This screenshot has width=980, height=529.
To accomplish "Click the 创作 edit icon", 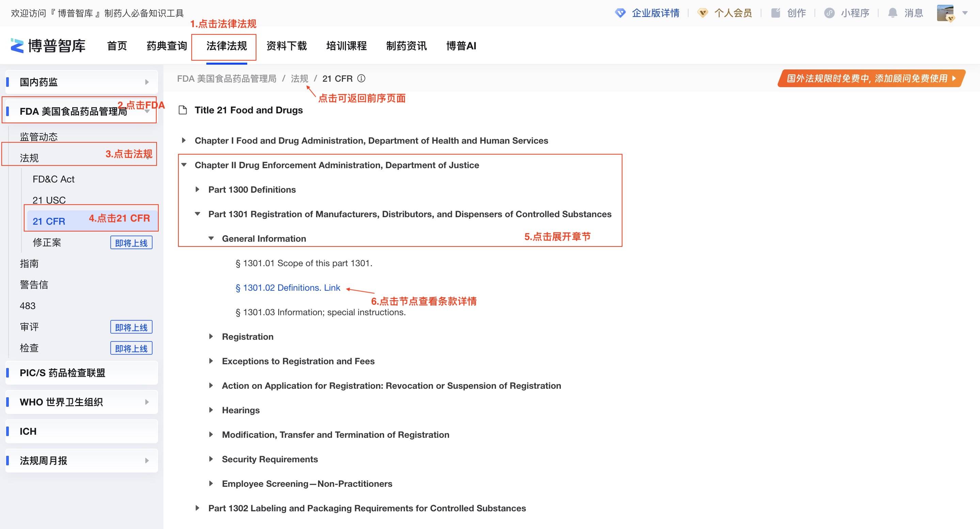I will tap(776, 13).
